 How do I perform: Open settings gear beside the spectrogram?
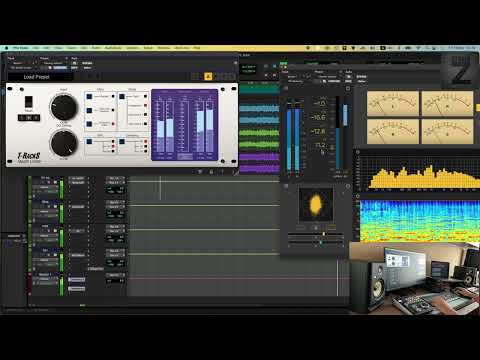[358, 196]
